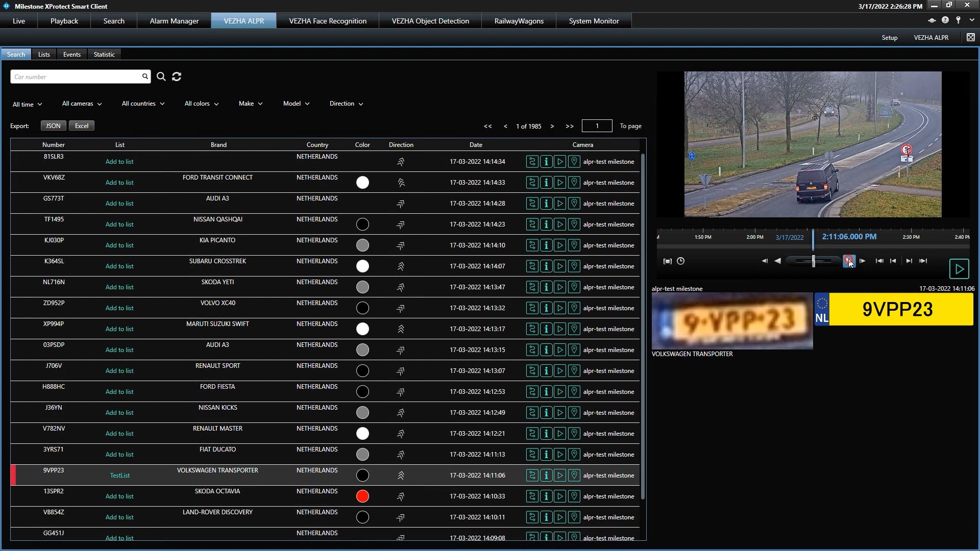This screenshot has height=551, width=980.
Task: Play video for NL716N detection
Action: click(x=560, y=287)
